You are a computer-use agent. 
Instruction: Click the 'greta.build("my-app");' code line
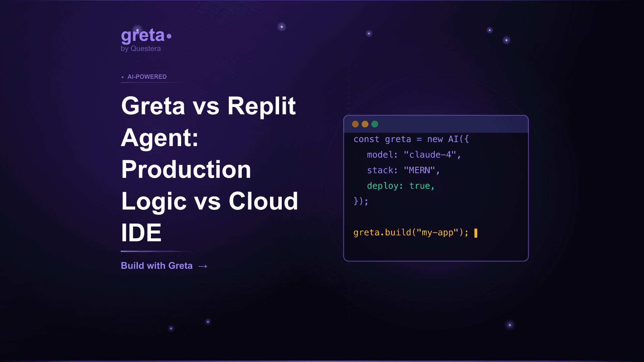point(411,232)
